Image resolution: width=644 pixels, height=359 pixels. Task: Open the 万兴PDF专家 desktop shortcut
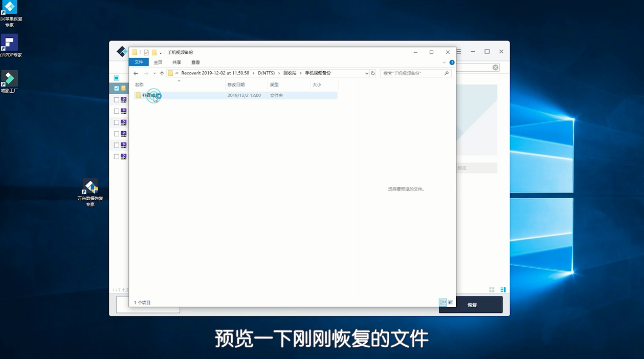[x=10, y=46]
